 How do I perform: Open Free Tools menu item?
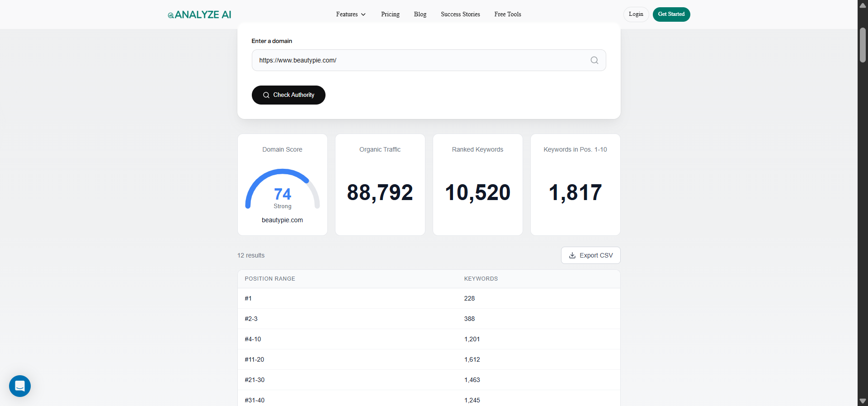(x=508, y=14)
